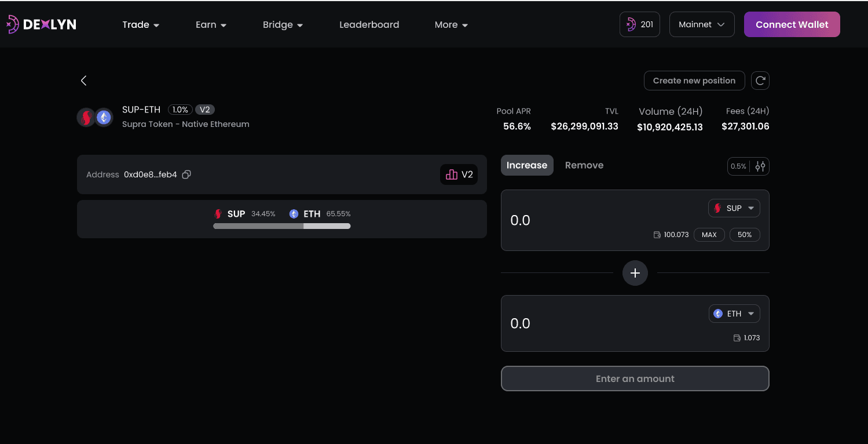Switch to the Remove tab
The width and height of the screenshot is (868, 444).
tap(584, 165)
